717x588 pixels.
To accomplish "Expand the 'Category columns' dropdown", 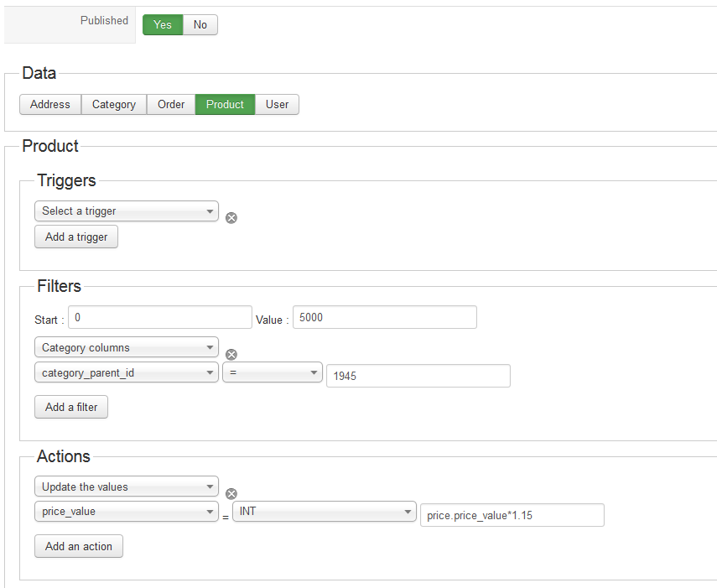I will click(127, 347).
